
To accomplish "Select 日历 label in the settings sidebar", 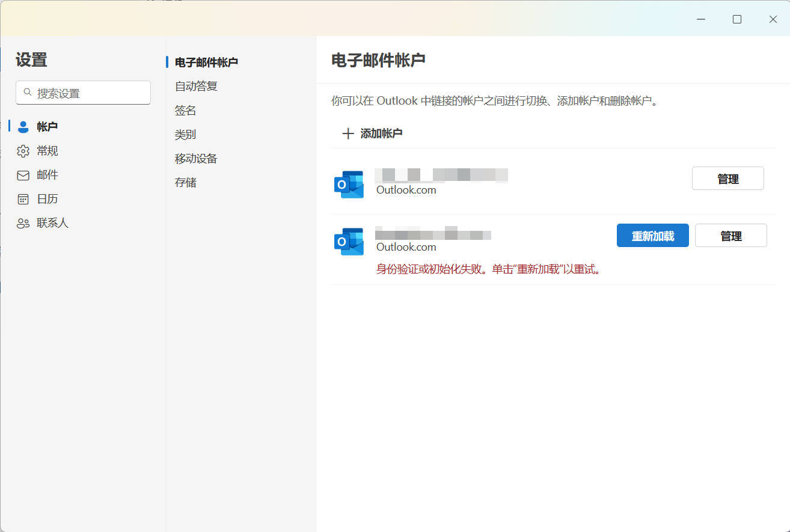I will (47, 199).
